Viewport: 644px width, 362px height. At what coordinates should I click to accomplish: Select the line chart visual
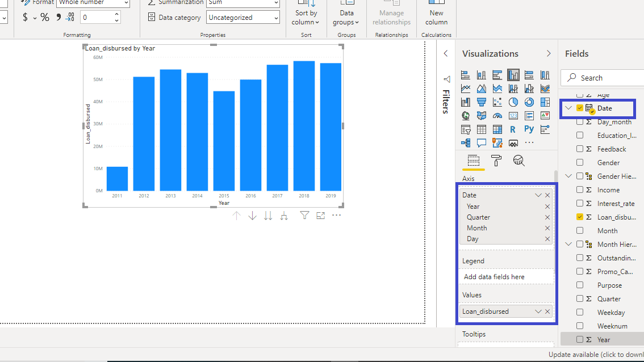click(465, 89)
